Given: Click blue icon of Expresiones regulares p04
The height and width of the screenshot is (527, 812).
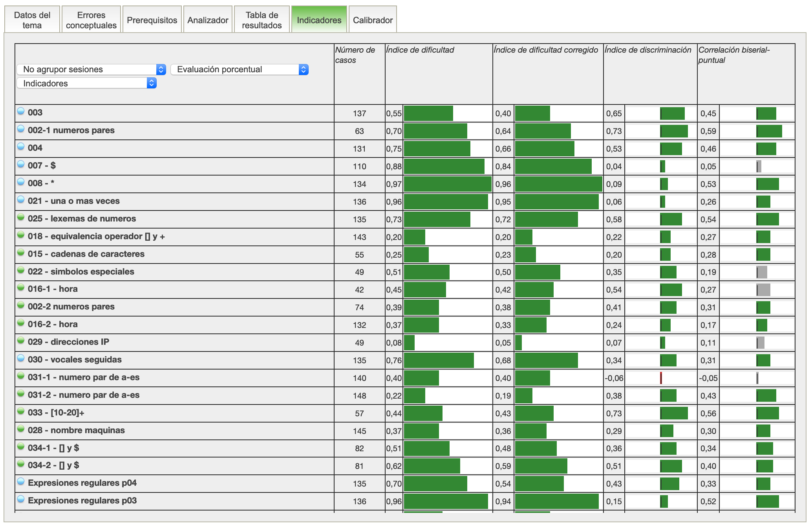Looking at the screenshot, I should click(x=21, y=481).
